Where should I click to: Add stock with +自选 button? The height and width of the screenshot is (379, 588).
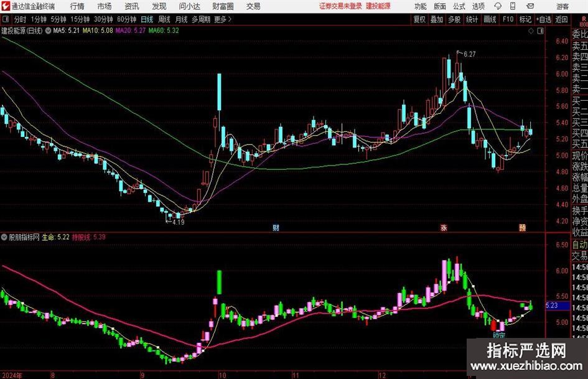coord(544,19)
